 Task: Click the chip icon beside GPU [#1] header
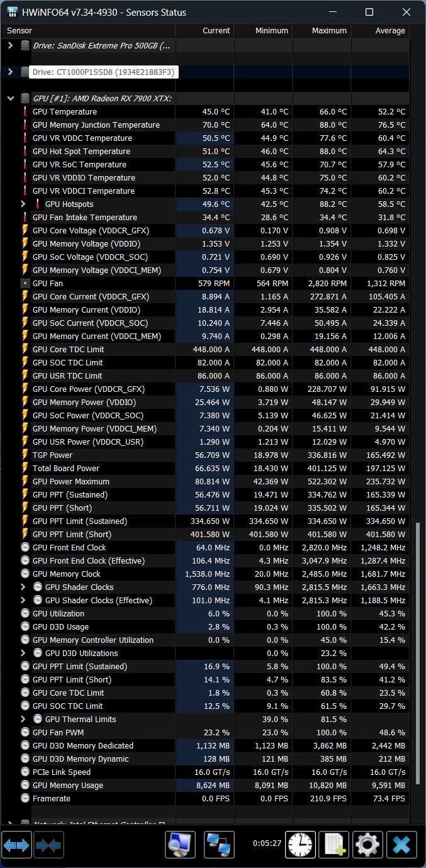point(25,98)
